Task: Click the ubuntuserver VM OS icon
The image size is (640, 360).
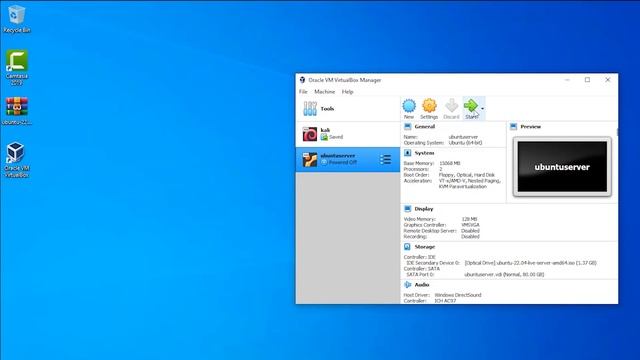Action: [x=309, y=159]
